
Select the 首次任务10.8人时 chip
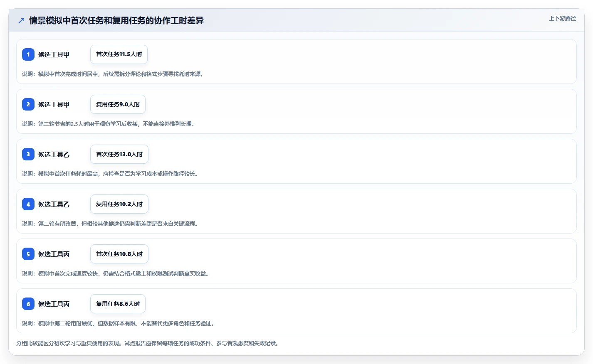point(119,254)
